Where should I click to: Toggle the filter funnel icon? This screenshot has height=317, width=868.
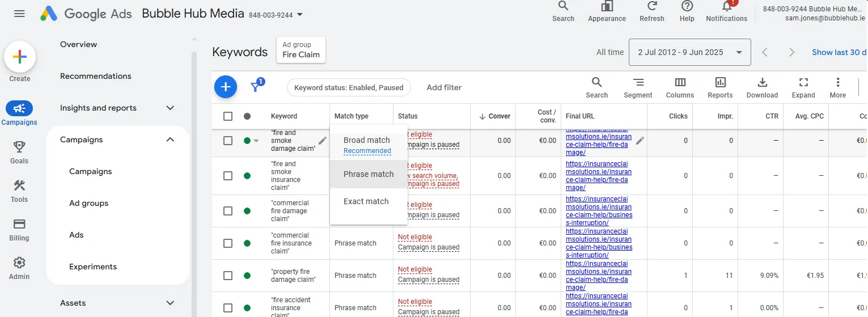pos(256,86)
